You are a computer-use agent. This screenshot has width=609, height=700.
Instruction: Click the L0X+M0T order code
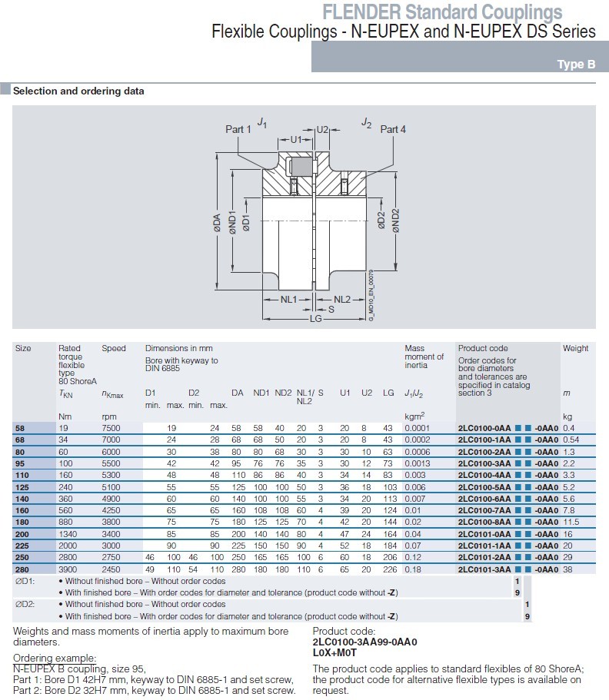coord(334,652)
